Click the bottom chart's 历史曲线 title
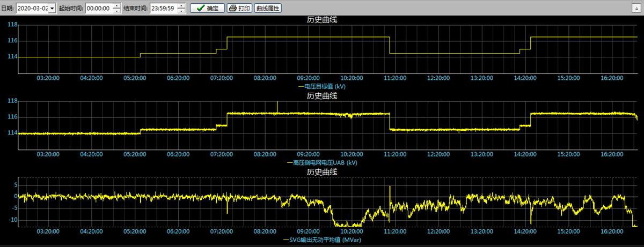644x247 pixels. coord(321,172)
